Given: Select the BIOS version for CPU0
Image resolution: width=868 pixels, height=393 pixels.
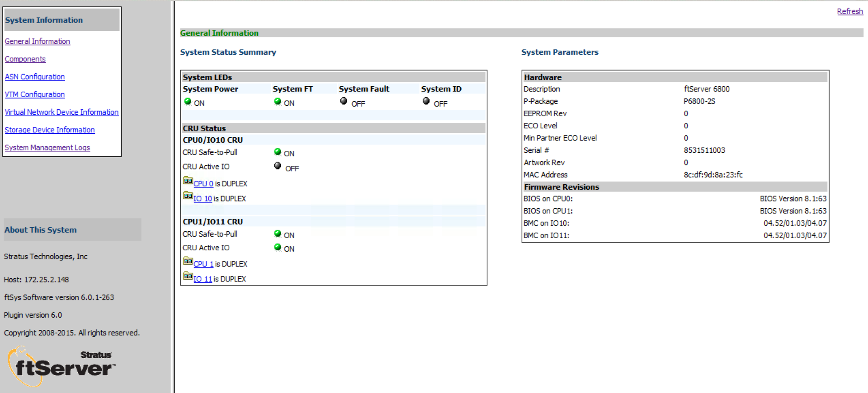Looking at the screenshot, I should [793, 199].
